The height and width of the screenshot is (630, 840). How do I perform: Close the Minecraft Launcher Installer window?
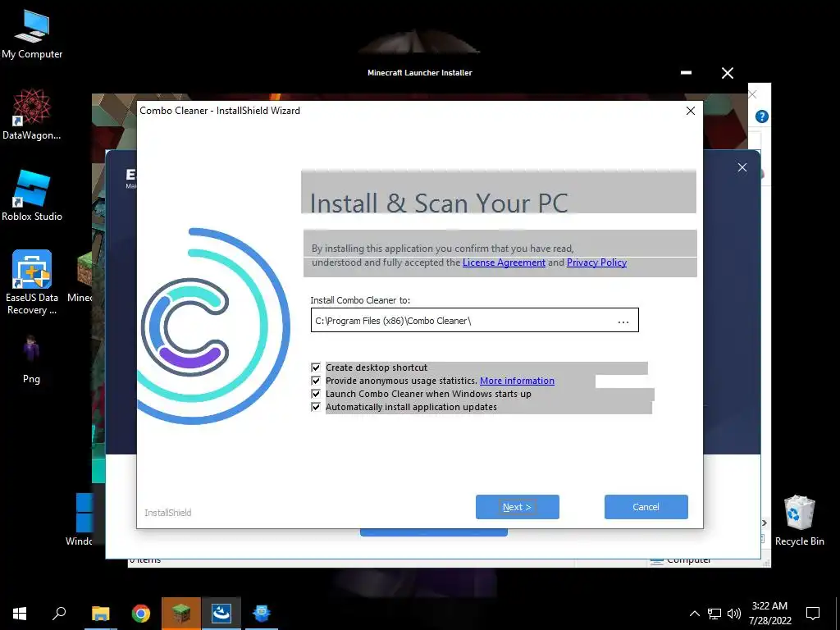(727, 73)
